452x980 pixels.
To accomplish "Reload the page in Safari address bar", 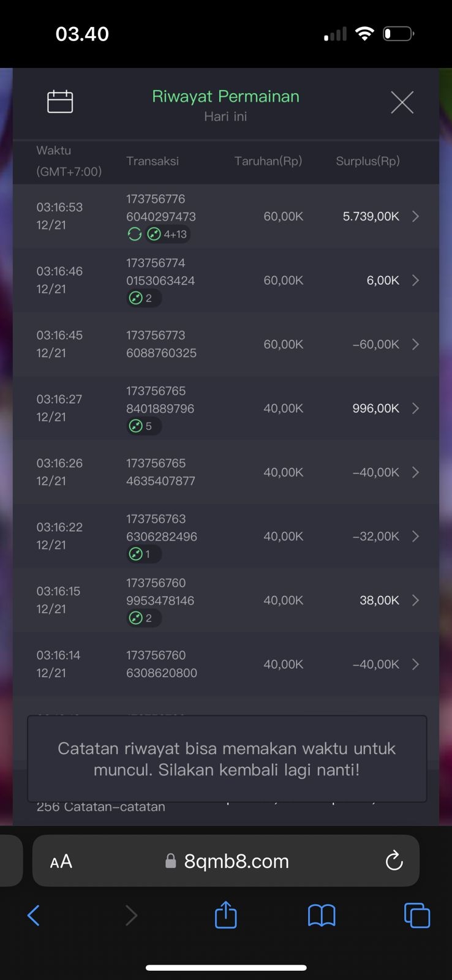I will coord(394,861).
